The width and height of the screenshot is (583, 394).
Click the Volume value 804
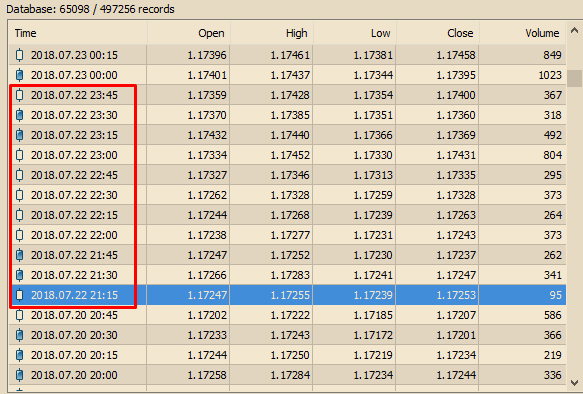coord(552,155)
